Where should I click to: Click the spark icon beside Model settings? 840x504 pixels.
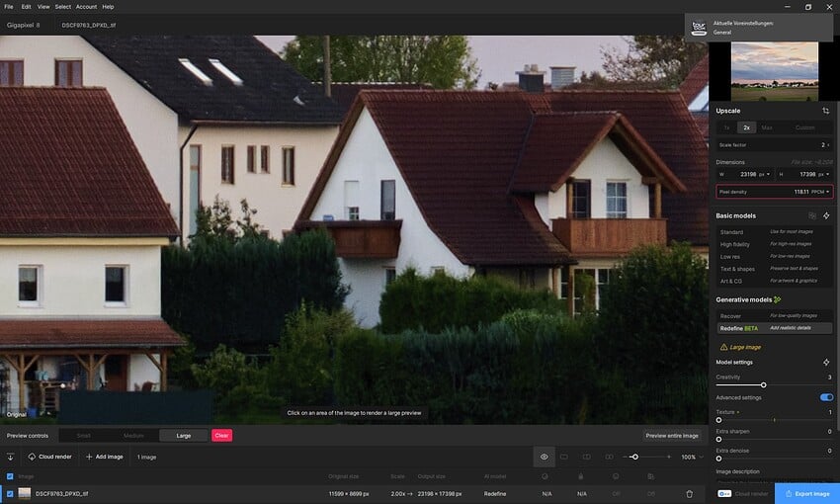coord(826,363)
